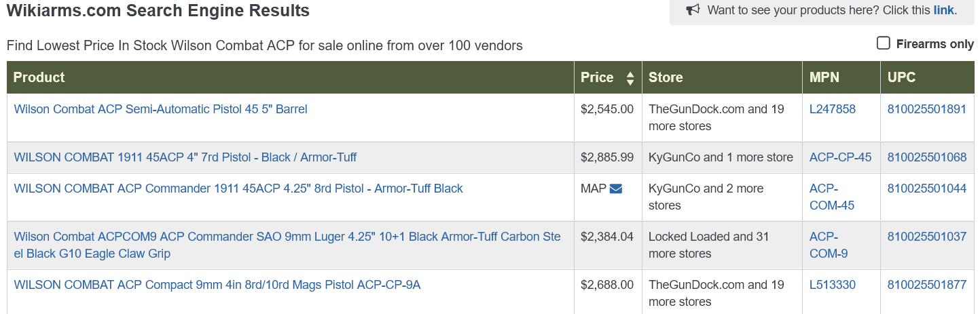Image resolution: width=980 pixels, height=314 pixels.
Task: Open ACP Commander 1911 45ACP 4.25" listing
Action: (238, 189)
